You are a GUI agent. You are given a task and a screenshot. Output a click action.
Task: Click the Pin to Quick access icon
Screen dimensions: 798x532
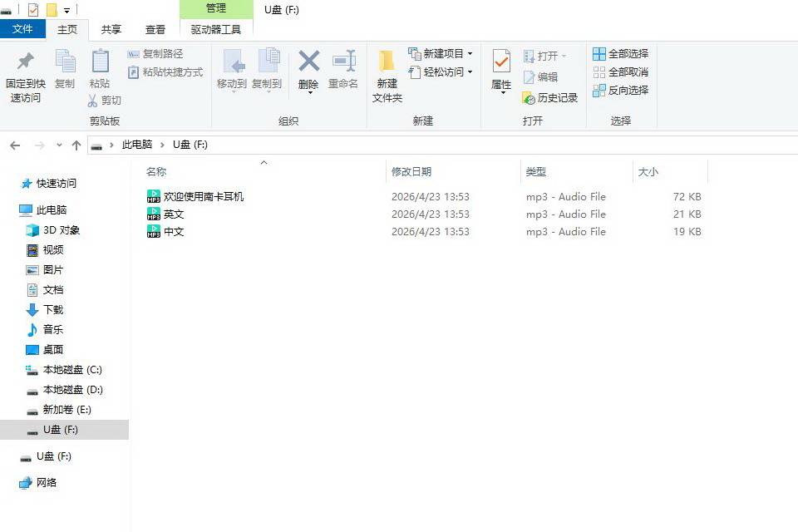point(25,61)
